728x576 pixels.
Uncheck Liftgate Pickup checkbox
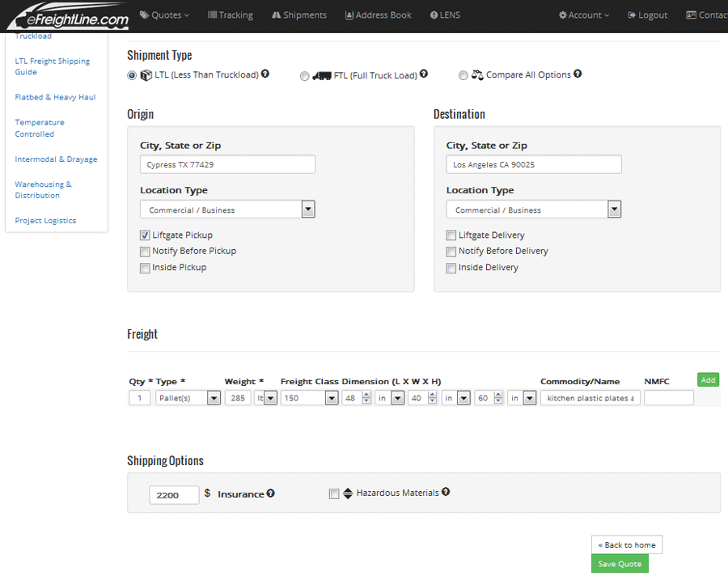point(145,235)
